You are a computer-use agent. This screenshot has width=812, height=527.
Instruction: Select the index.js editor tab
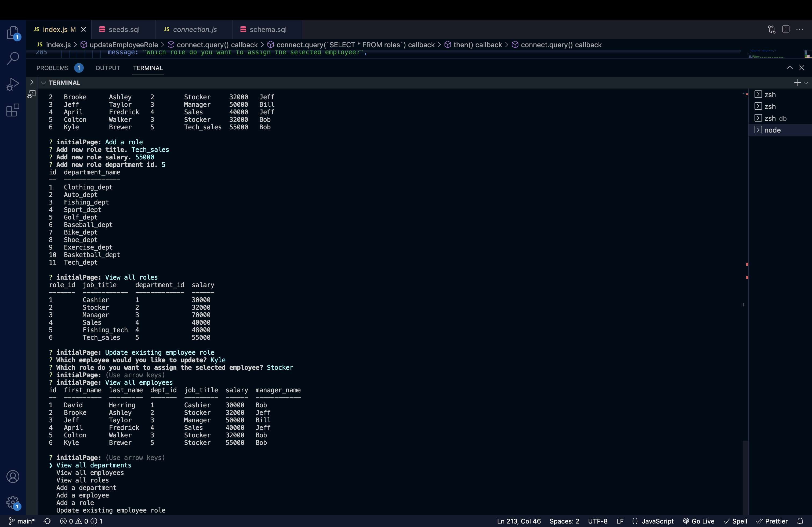tap(55, 29)
